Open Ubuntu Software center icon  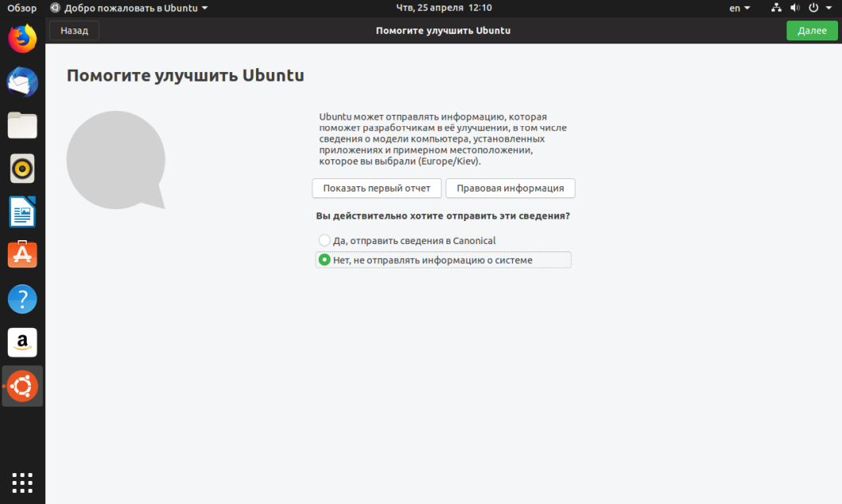(x=22, y=254)
